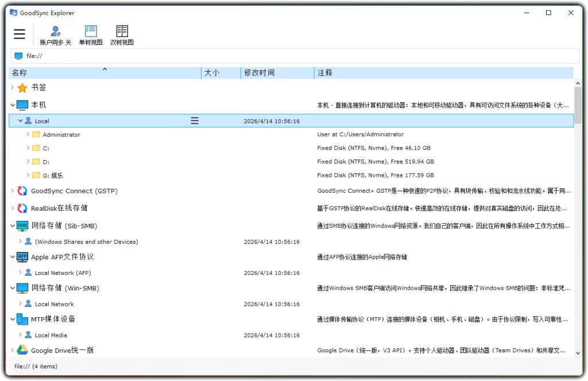Click the AFP icon beside Apple AFP文件协议
Viewport: 588px width, 381px height.
tap(22, 256)
